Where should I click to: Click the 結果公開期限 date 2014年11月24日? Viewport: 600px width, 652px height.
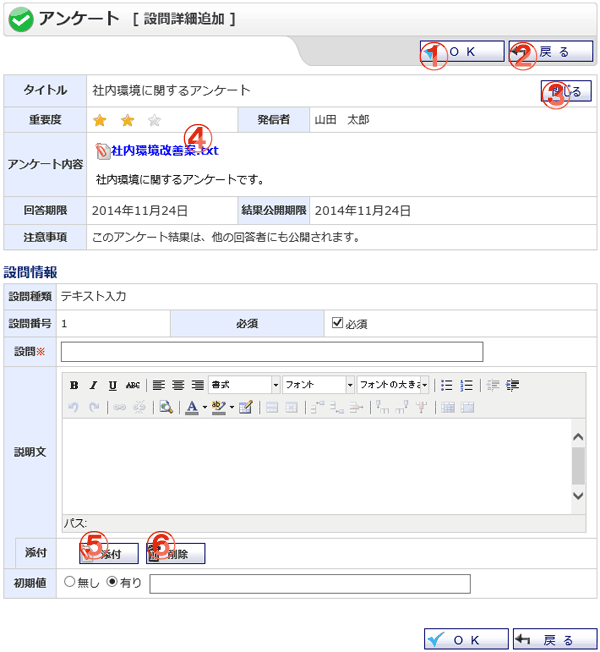pyautogui.click(x=363, y=211)
